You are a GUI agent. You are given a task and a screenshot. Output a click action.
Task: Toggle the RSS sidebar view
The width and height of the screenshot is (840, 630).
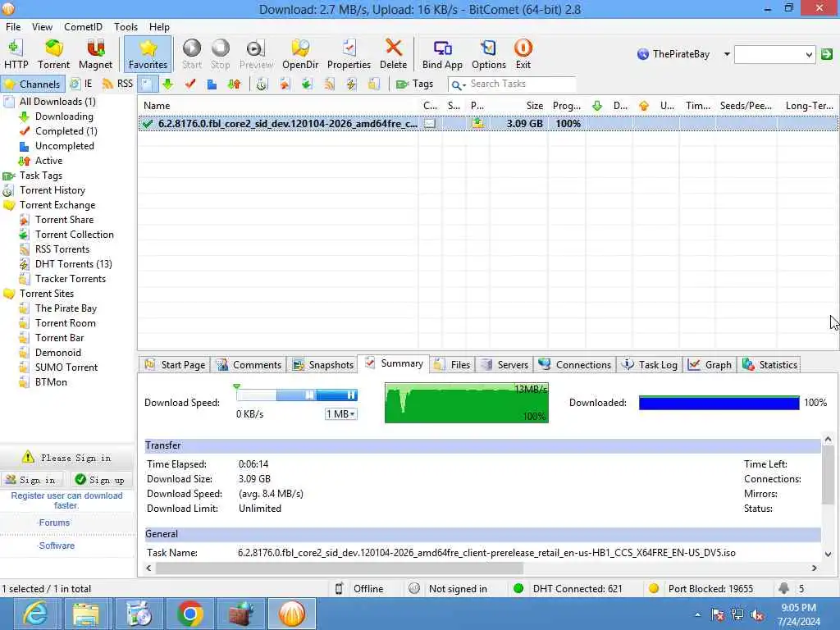[x=117, y=84]
